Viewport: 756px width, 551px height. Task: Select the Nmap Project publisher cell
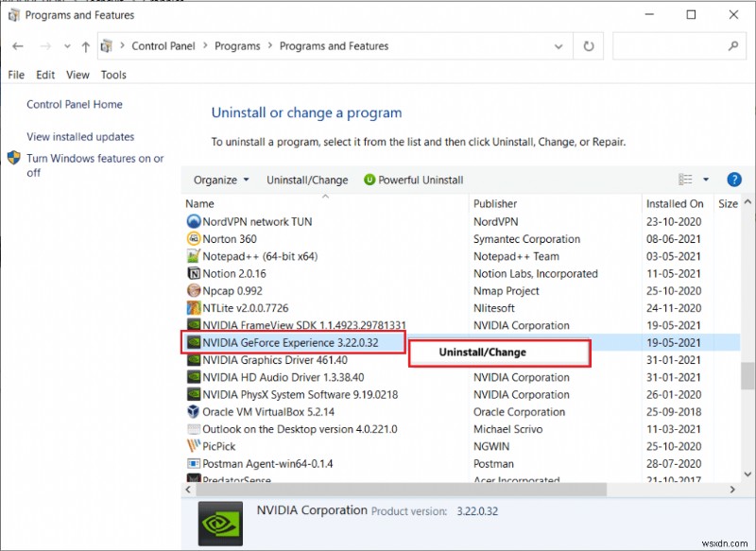click(506, 291)
